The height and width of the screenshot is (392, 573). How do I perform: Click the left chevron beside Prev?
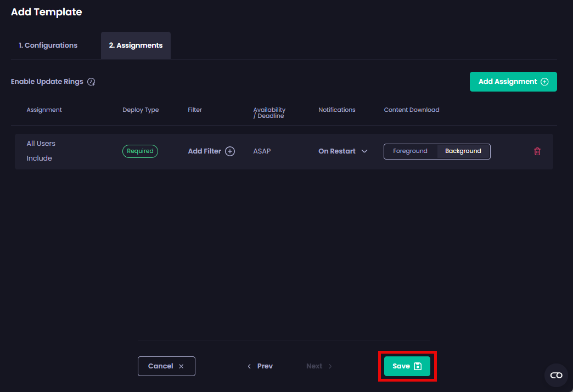pos(249,366)
